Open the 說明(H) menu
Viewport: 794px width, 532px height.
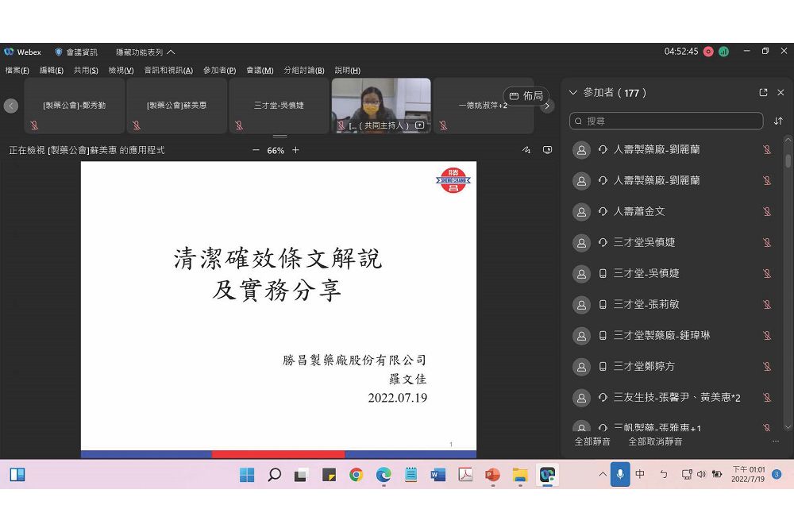[348, 71]
